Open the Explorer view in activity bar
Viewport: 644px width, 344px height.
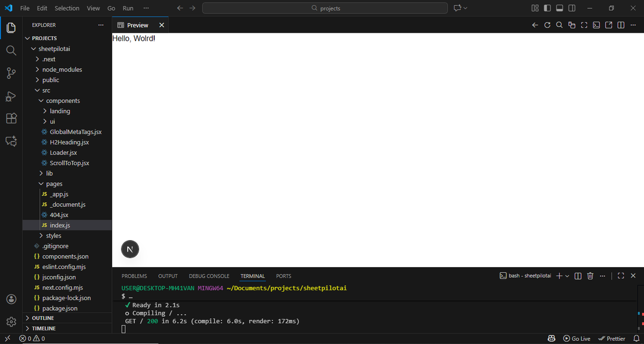click(11, 28)
